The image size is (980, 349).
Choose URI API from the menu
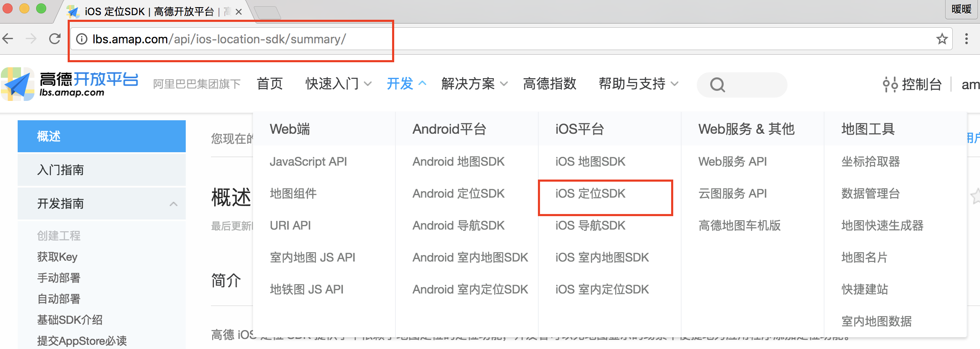[290, 225]
